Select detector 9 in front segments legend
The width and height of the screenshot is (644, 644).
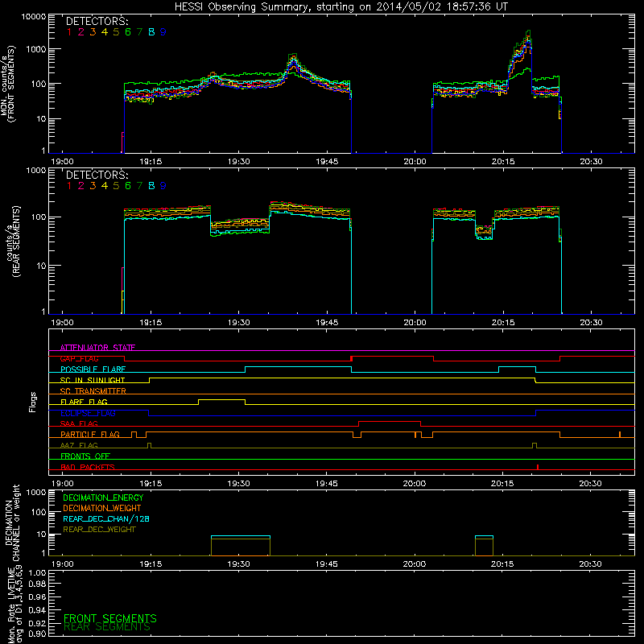[163, 32]
